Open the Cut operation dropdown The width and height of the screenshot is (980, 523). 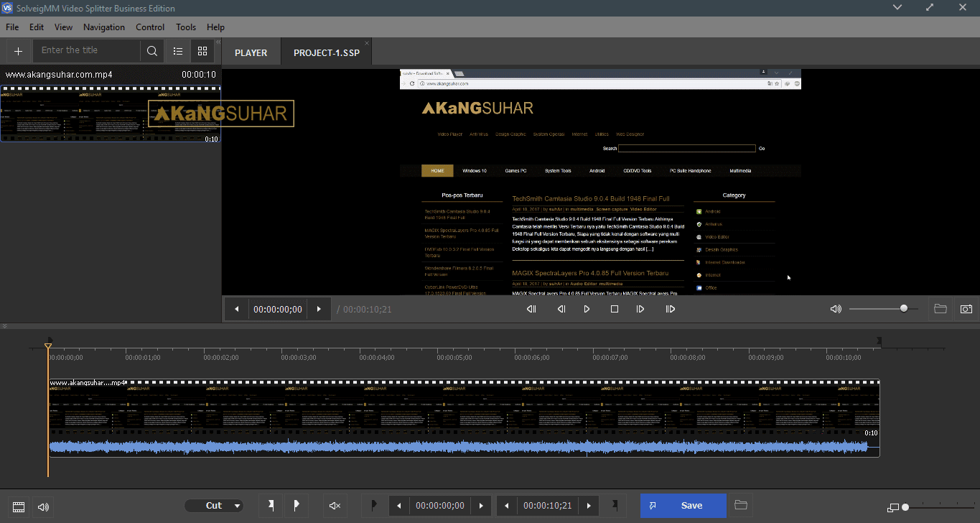[214, 505]
